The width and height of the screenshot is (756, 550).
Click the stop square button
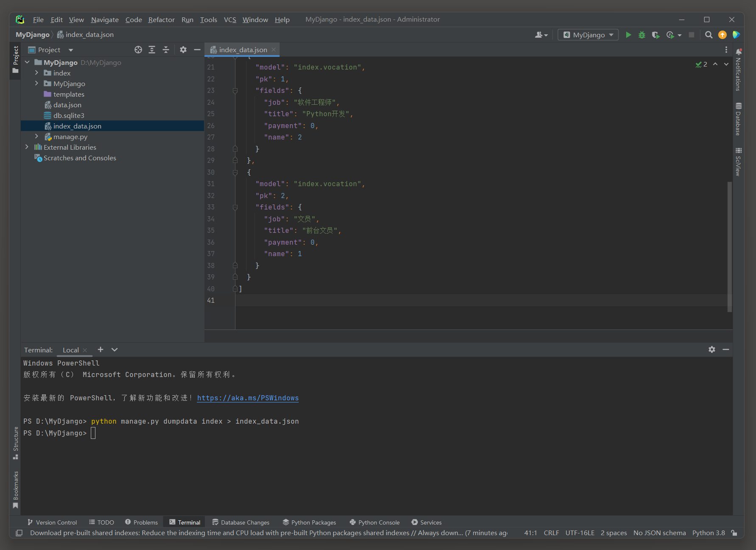pyautogui.click(x=692, y=35)
